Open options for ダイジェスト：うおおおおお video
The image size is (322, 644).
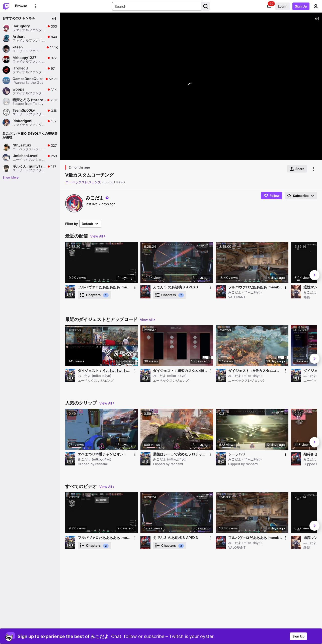pos(135,371)
